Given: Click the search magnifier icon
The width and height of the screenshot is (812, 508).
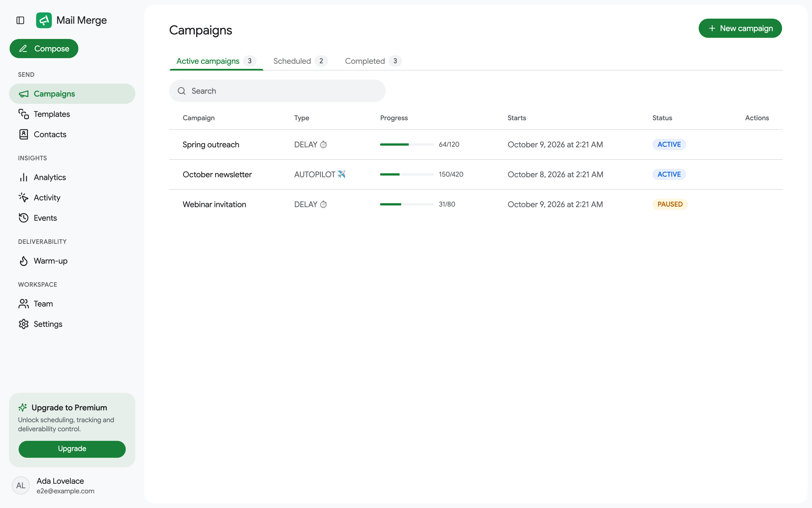Looking at the screenshot, I should tap(182, 91).
